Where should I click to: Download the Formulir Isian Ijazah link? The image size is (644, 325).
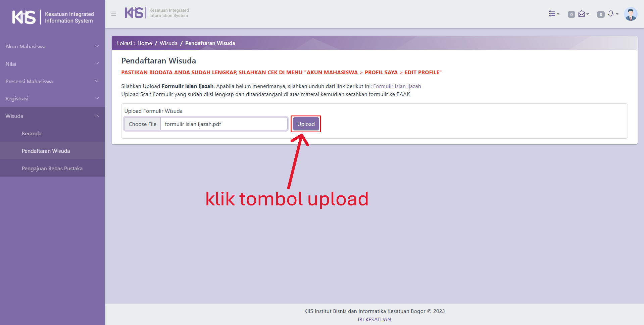coord(397,86)
